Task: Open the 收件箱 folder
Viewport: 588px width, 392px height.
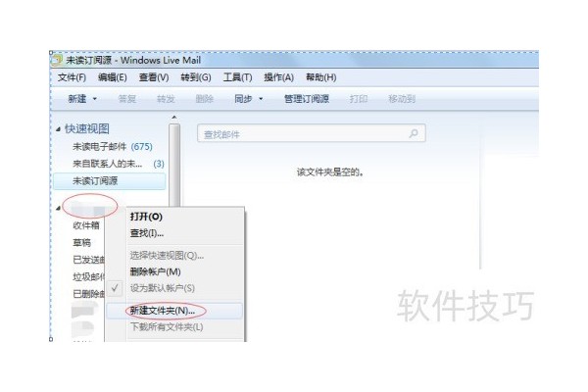Action: click(86, 225)
